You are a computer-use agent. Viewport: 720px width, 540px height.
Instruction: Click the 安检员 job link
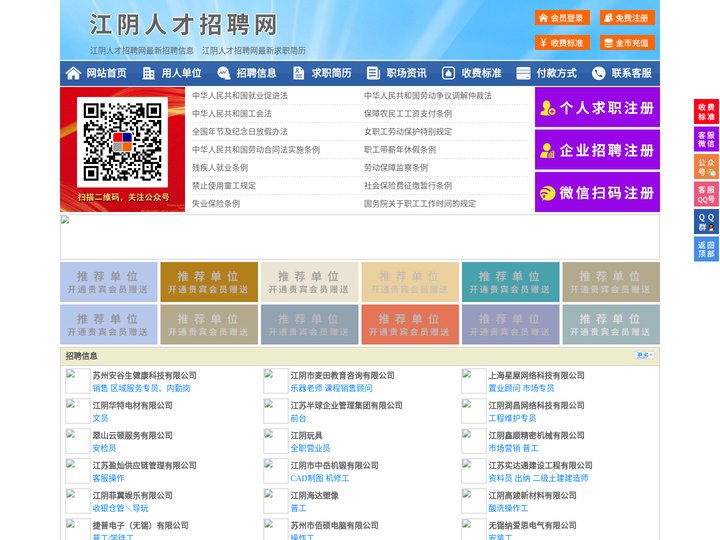pyautogui.click(x=105, y=448)
